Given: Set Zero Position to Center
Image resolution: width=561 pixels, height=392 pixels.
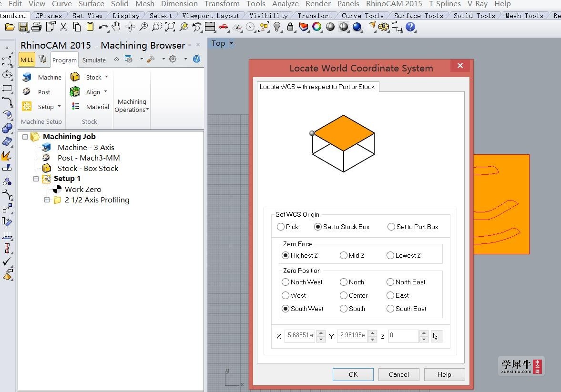Looking at the screenshot, I should 344,295.
